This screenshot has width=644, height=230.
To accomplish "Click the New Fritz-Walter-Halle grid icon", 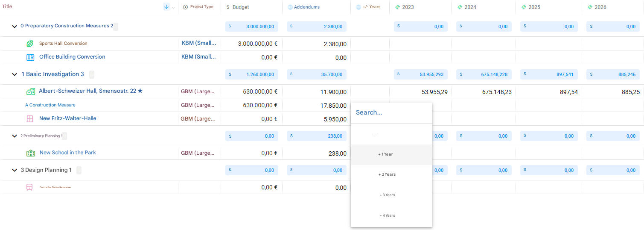I will (x=30, y=119).
